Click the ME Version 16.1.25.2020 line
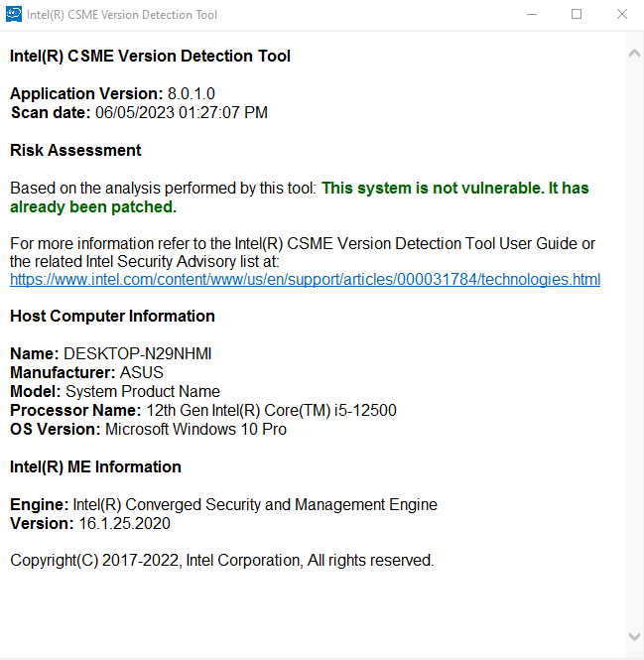Screen dimensions: 644x660 tap(91, 524)
